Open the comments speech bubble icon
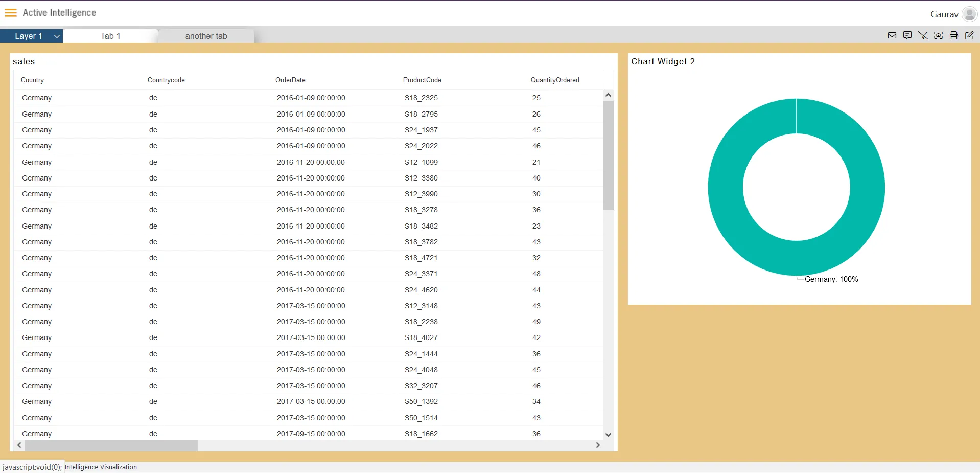 pyautogui.click(x=907, y=35)
